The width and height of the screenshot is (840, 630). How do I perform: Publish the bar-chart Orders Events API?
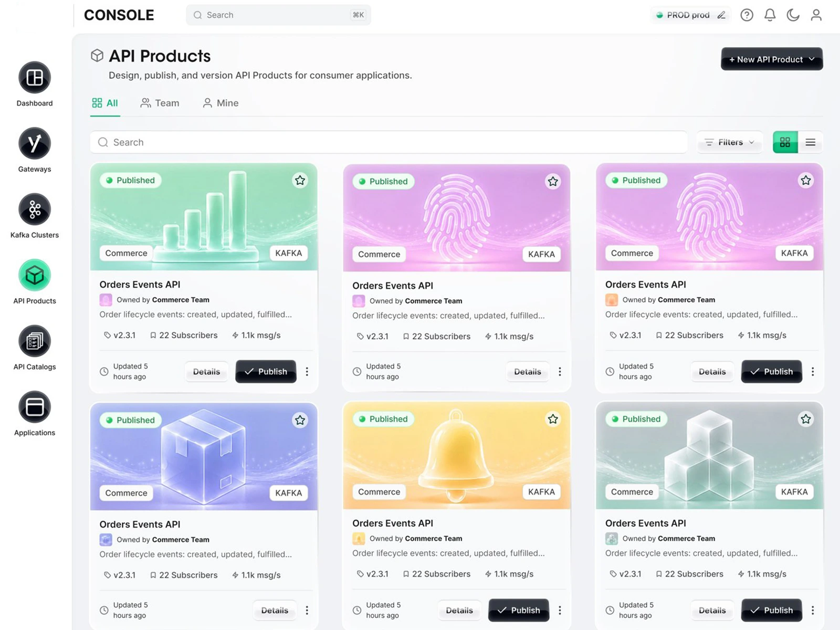266,372
